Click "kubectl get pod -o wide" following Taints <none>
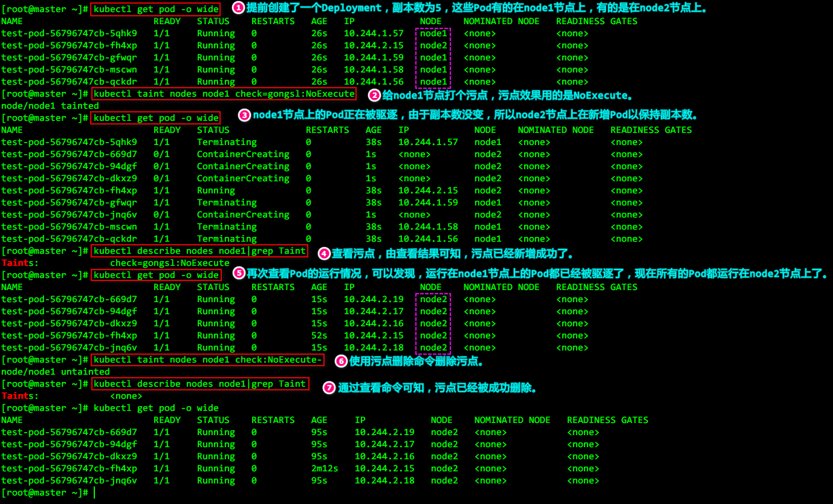Image resolution: width=833 pixels, height=504 pixels. [x=156, y=408]
